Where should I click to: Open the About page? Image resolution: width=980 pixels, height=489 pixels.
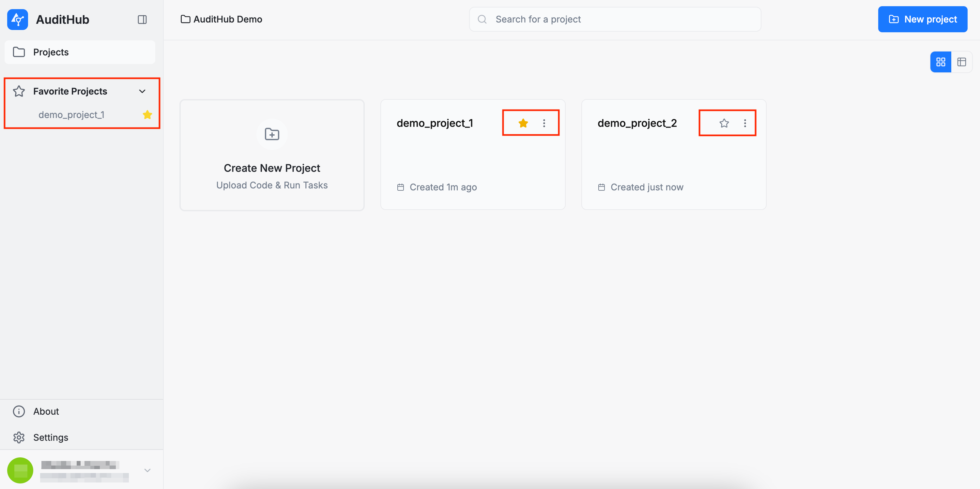point(46,411)
